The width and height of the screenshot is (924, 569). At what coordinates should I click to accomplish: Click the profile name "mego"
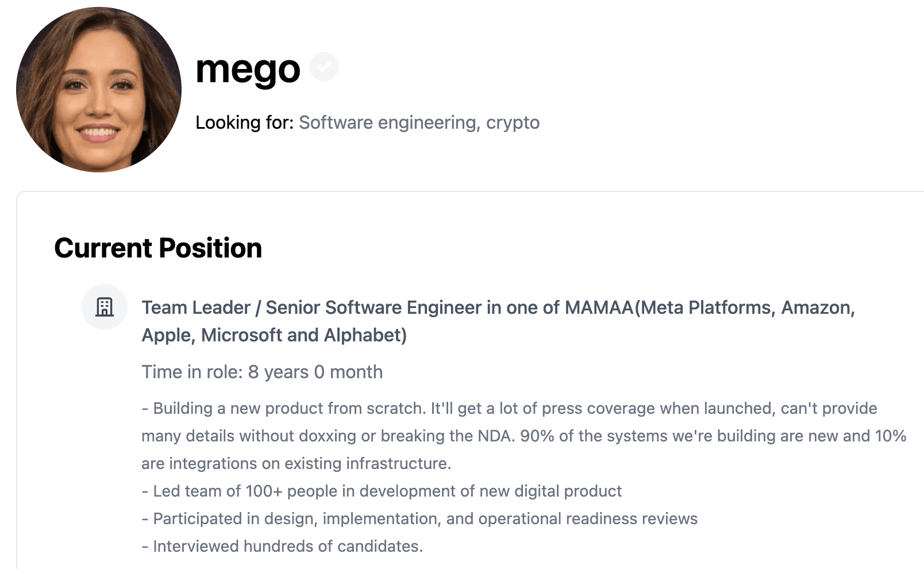248,69
